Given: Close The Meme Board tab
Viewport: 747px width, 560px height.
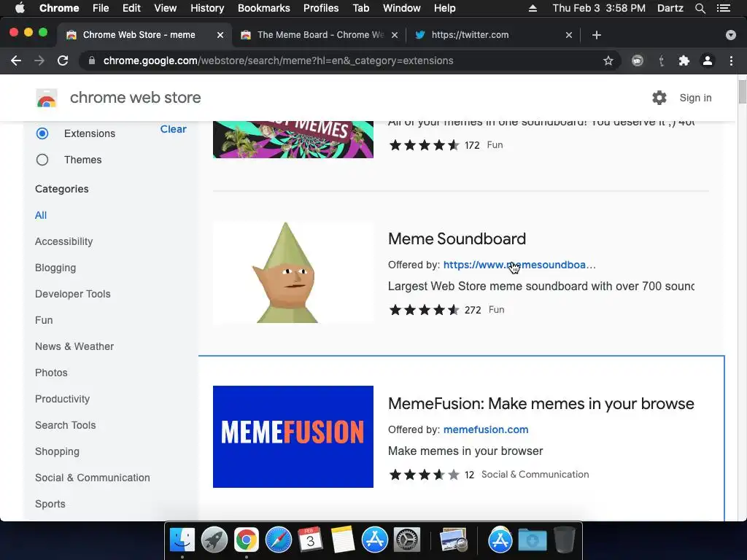Looking at the screenshot, I should click(x=395, y=35).
